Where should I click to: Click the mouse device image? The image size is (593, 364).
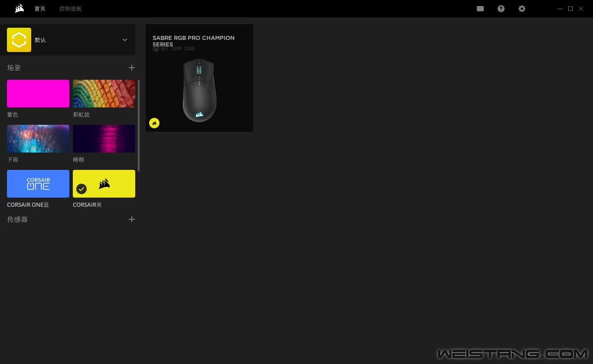[199, 90]
